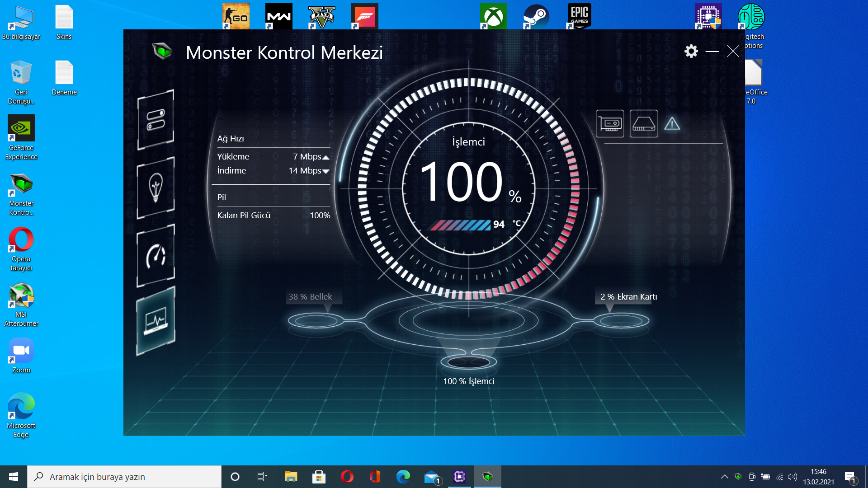Open the lightbulb lighting sidebar panel
Image resolution: width=868 pixels, height=488 pixels.
point(156,187)
